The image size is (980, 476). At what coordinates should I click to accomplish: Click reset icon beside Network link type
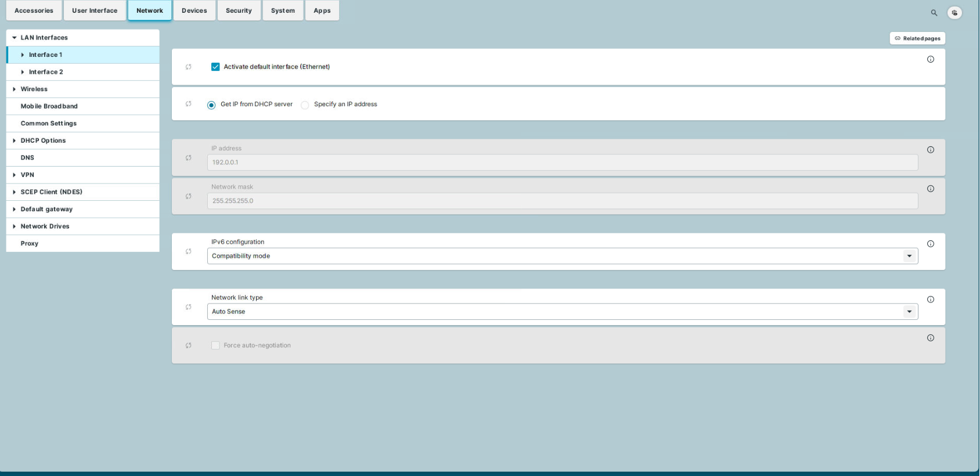tap(189, 307)
